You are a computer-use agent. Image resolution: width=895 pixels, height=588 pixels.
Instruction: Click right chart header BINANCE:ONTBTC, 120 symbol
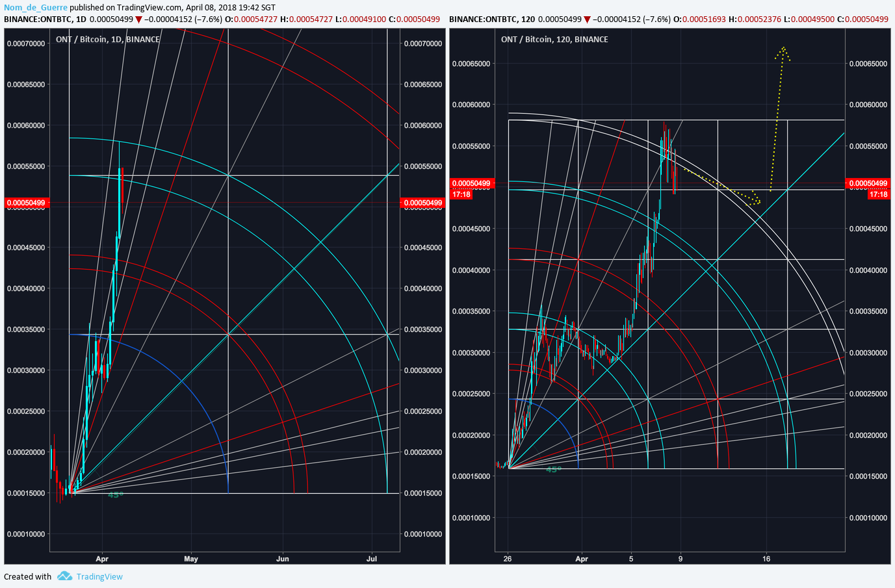[x=493, y=19]
